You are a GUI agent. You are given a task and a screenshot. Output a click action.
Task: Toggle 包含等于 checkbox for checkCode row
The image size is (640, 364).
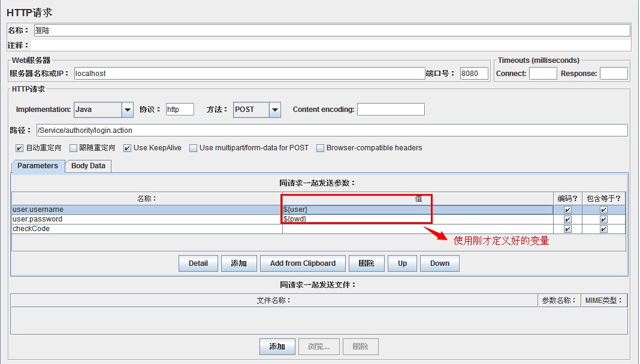(x=603, y=229)
